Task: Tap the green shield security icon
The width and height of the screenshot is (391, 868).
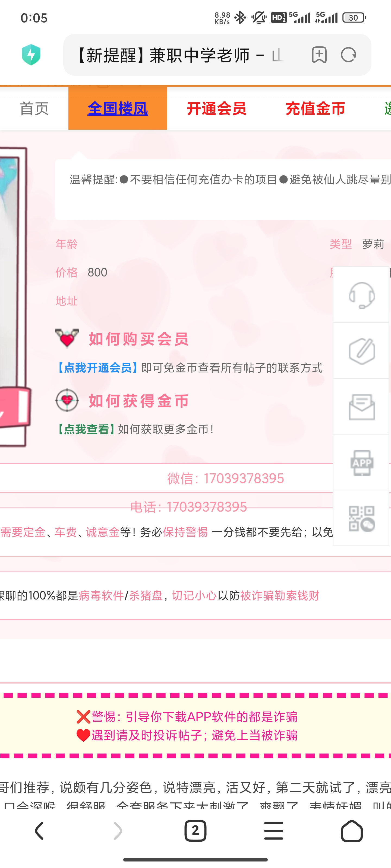Action: pyautogui.click(x=31, y=55)
